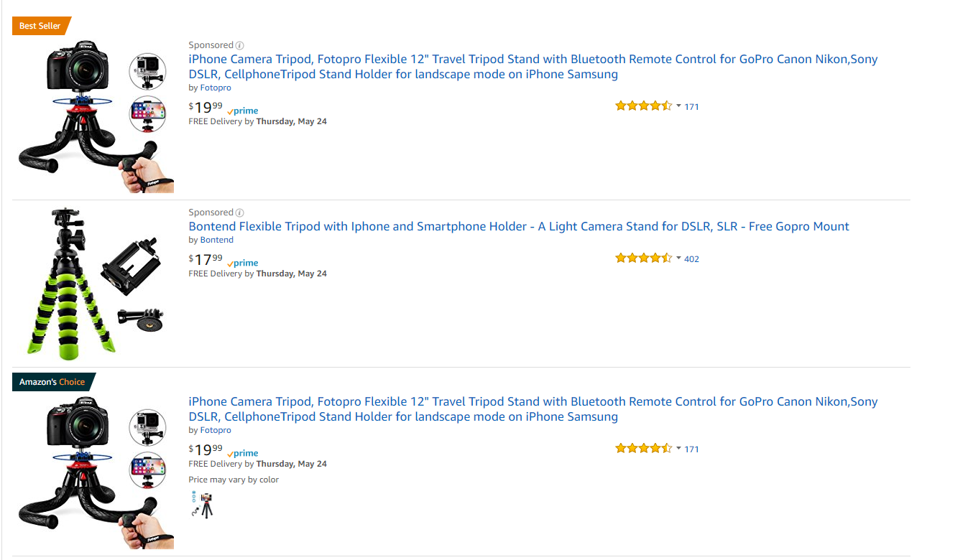Expand rating arrow on Amazon's Choice listing

[678, 448]
